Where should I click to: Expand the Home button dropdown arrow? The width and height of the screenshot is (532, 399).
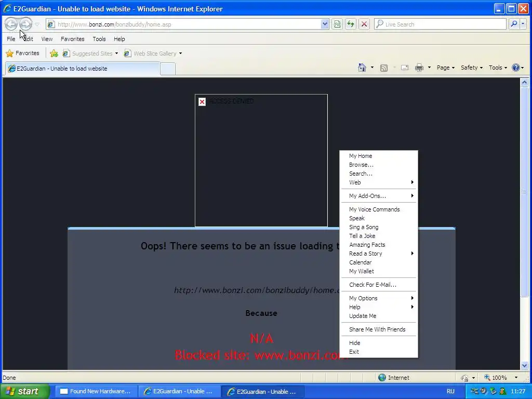click(x=372, y=68)
